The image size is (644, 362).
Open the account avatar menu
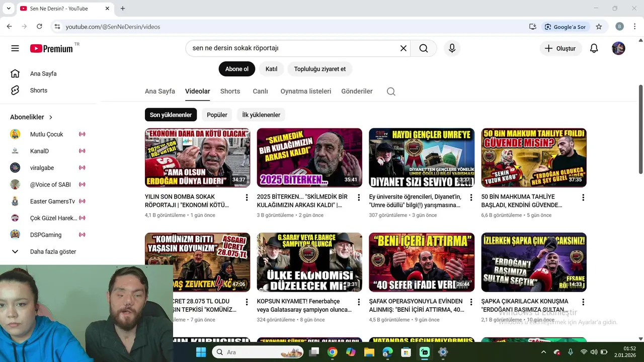[618, 48]
